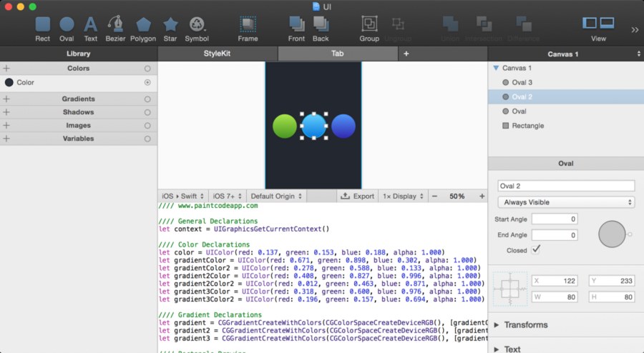Screen dimensions: 644x353
Task: Add a new canvas tab with plus
Action: (x=406, y=54)
